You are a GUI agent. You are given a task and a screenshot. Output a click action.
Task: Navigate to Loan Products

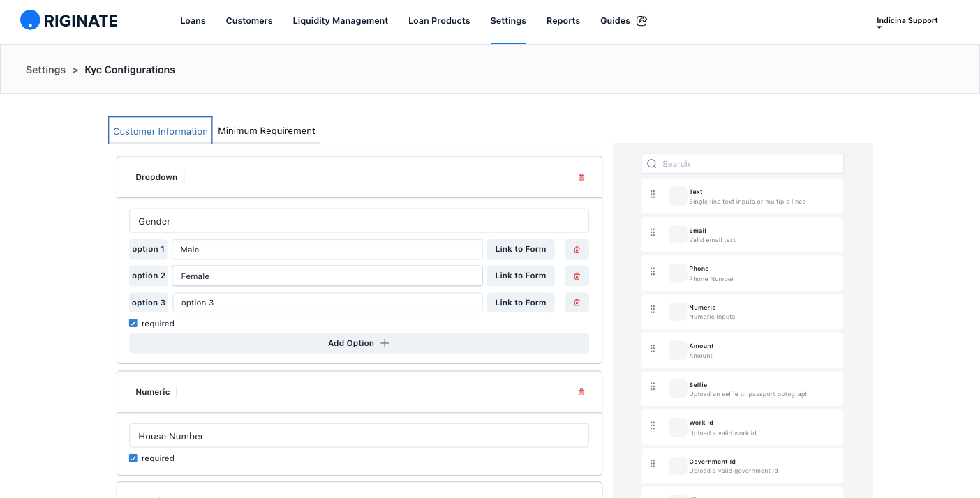pyautogui.click(x=439, y=21)
